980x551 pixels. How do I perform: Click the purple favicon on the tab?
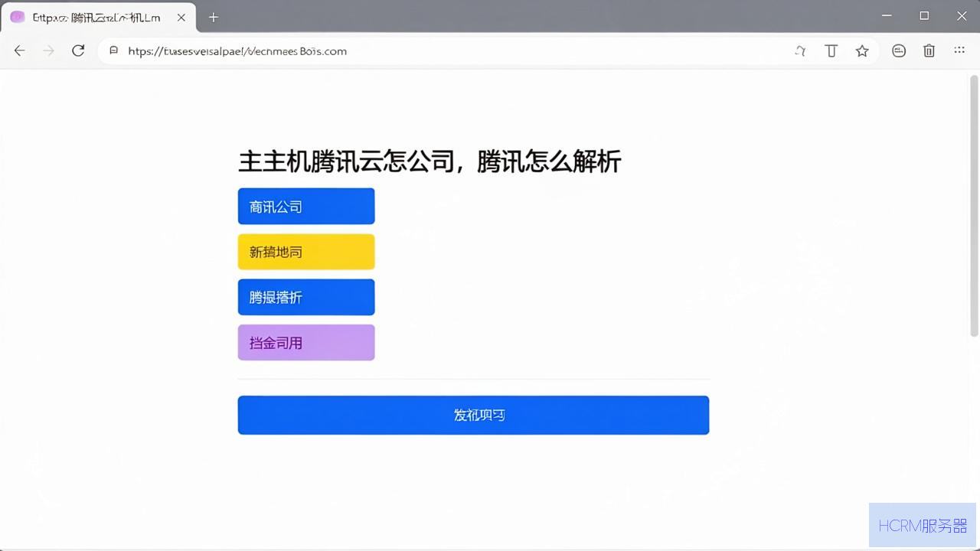pos(18,17)
